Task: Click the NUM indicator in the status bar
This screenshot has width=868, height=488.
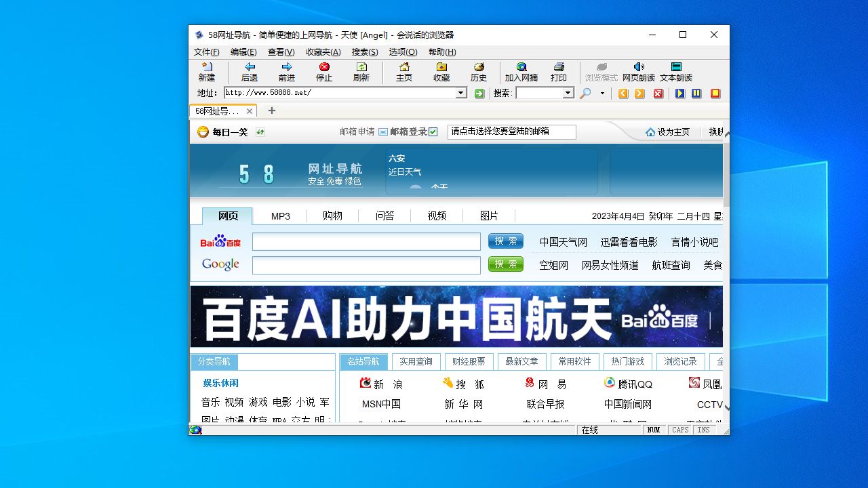Action: tap(654, 430)
